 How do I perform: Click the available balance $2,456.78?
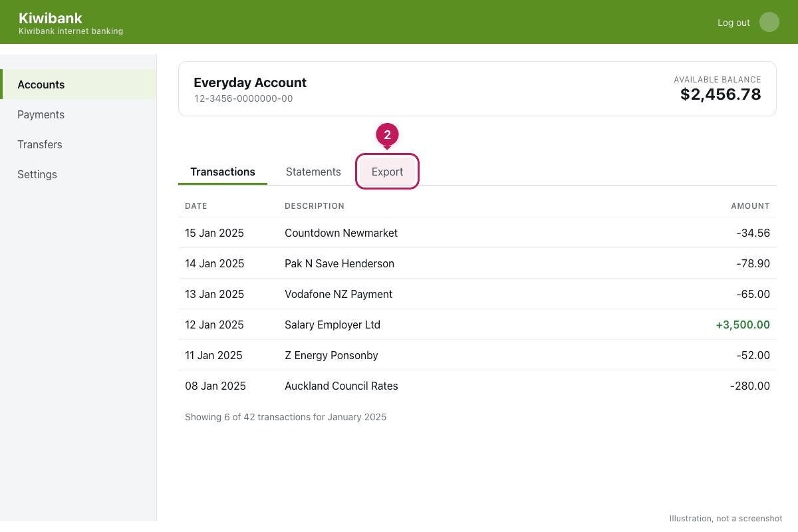click(x=721, y=94)
